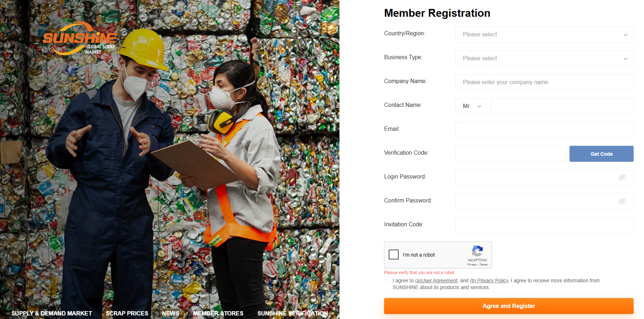The height and width of the screenshot is (319, 644).
Task: Open the Scrap Prices menu item
Action: [x=127, y=313]
